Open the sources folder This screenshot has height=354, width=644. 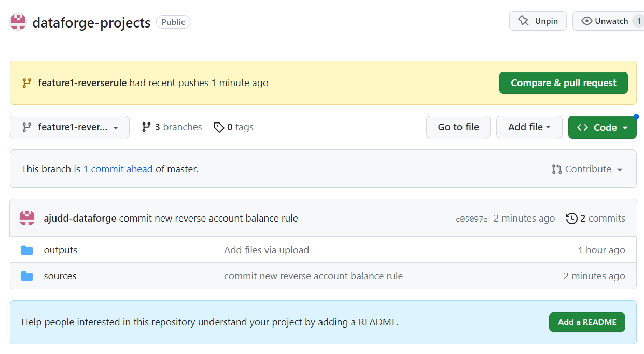point(60,276)
